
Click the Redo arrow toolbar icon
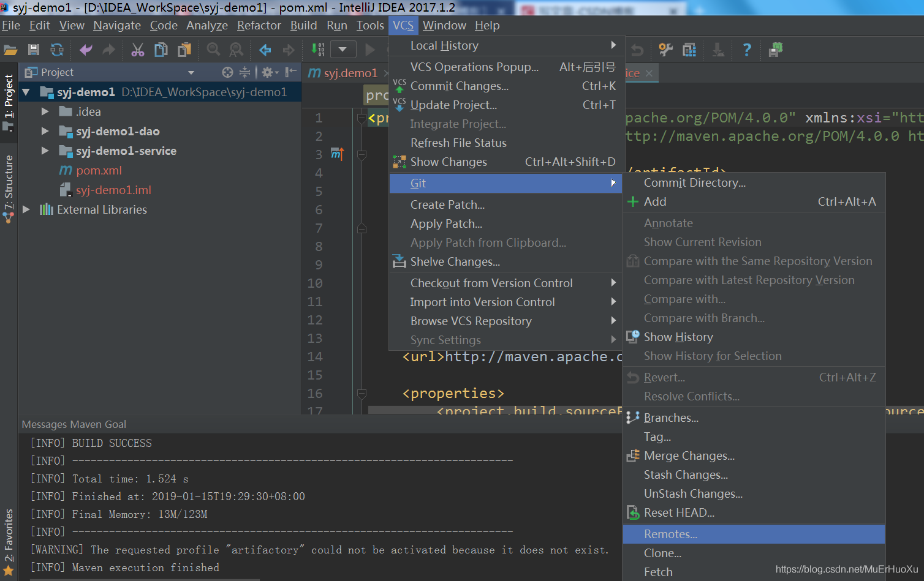pos(108,50)
